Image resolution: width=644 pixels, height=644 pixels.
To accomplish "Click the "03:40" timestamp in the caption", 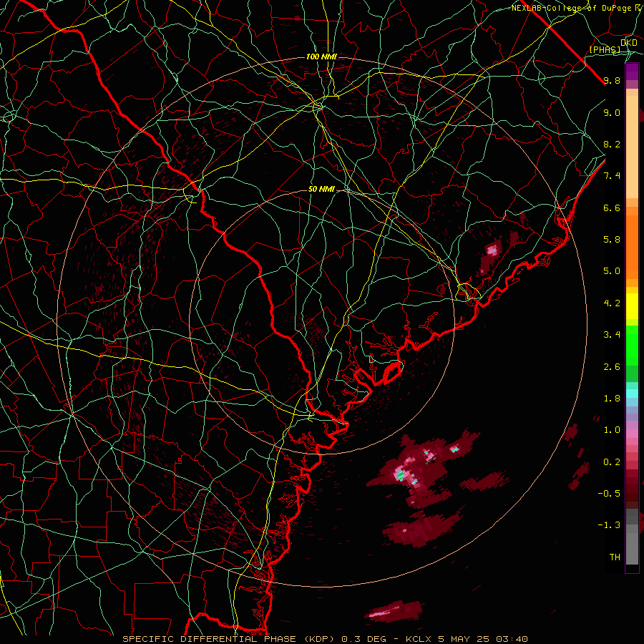I will click(x=512, y=639).
